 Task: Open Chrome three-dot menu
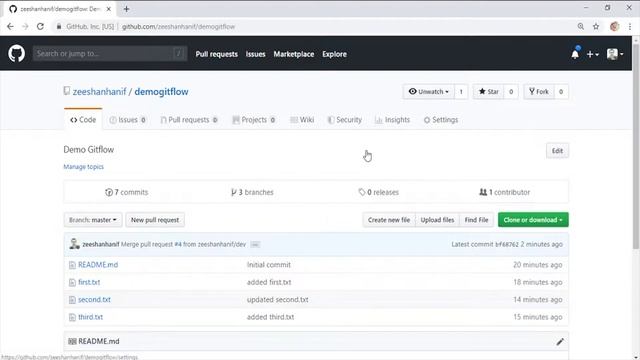pyautogui.click(x=630, y=27)
